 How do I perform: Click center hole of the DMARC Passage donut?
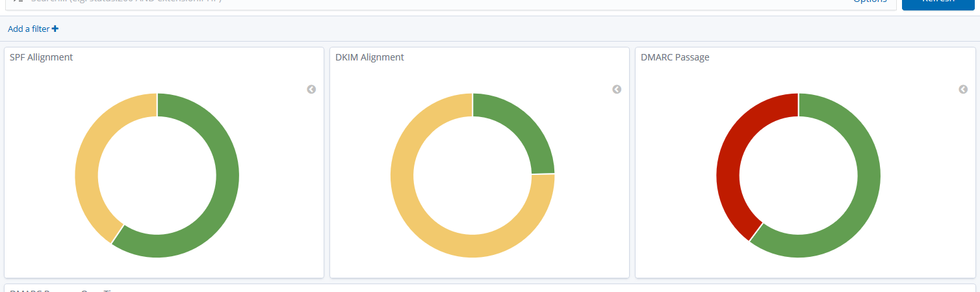[x=798, y=176]
